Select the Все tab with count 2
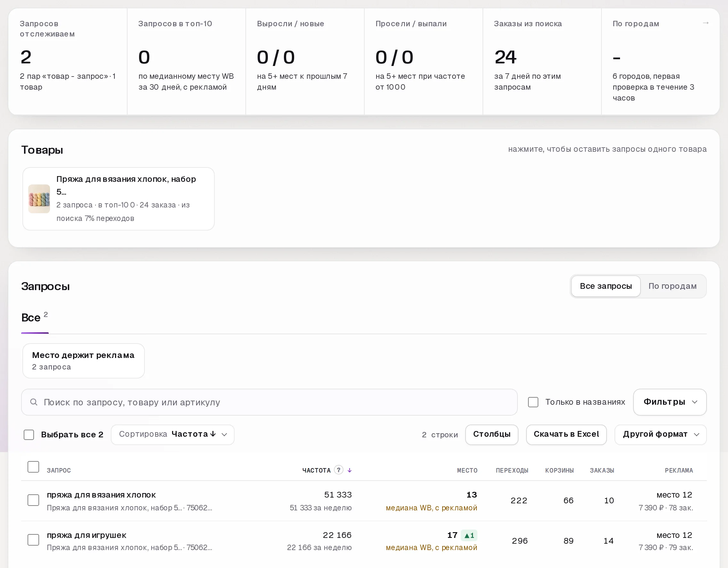The width and height of the screenshot is (728, 568). 35,318
